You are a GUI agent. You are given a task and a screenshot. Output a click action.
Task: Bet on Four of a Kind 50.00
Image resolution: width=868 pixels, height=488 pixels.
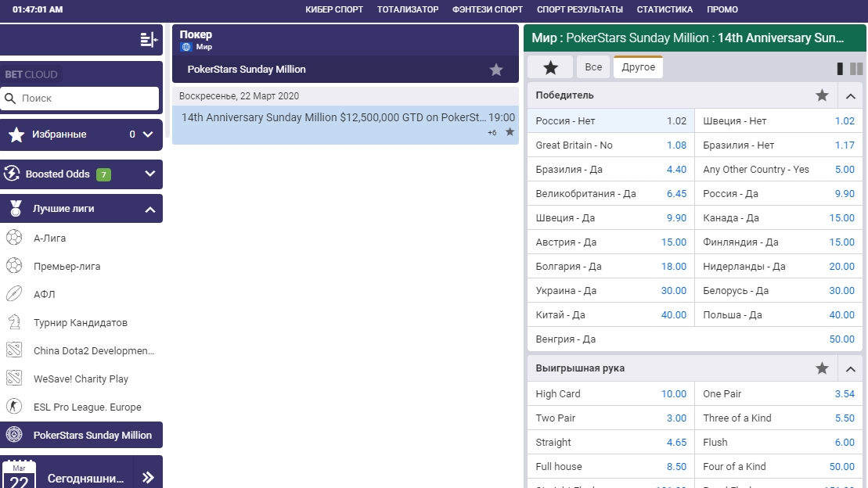coord(778,466)
